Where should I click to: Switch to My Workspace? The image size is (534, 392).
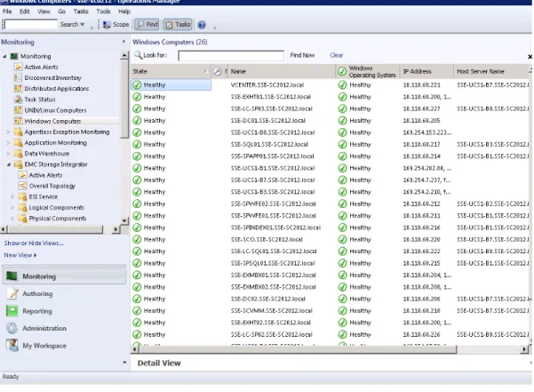tap(64, 346)
